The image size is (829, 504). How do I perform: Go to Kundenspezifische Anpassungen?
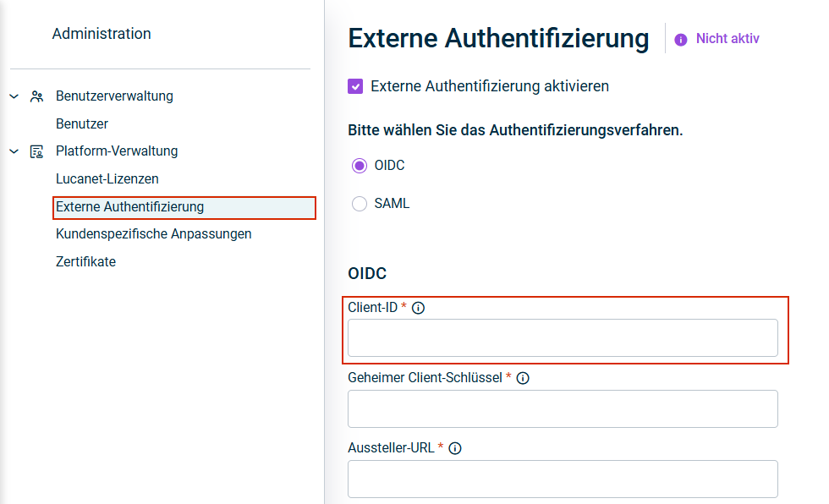pos(154,234)
